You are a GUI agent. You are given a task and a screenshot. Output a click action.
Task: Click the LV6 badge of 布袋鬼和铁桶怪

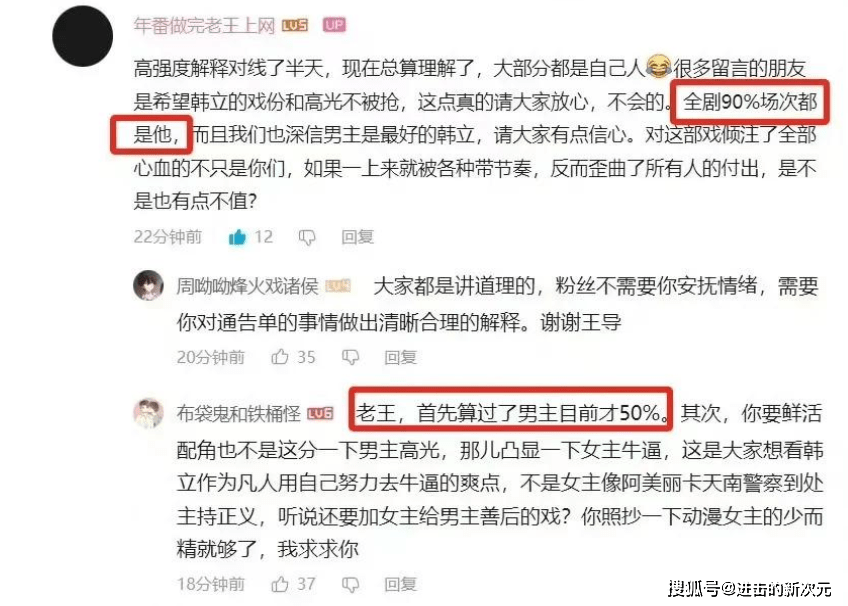320,414
